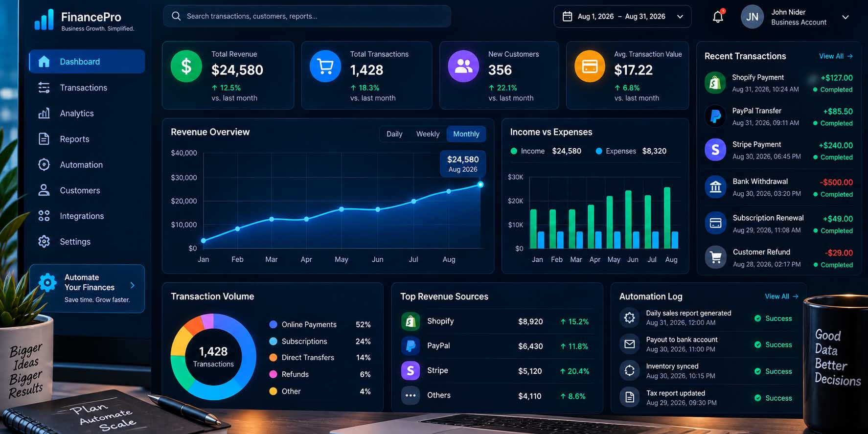
Task: Click the Avg. Transaction Value card icon
Action: coord(590,66)
